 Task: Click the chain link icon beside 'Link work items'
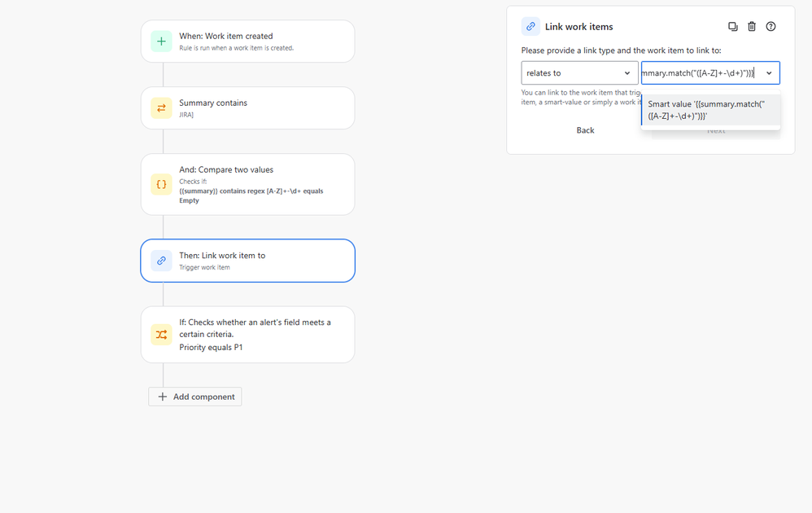(x=530, y=26)
